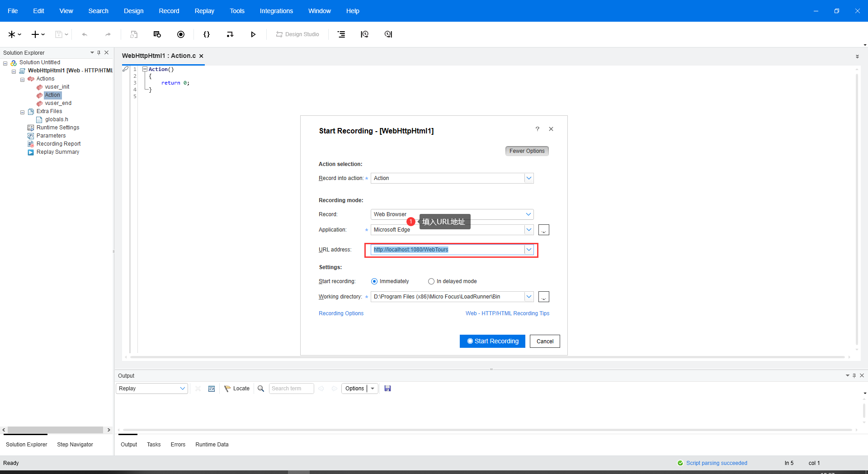Open the Design menu
The height and width of the screenshot is (474, 868).
coord(134,11)
